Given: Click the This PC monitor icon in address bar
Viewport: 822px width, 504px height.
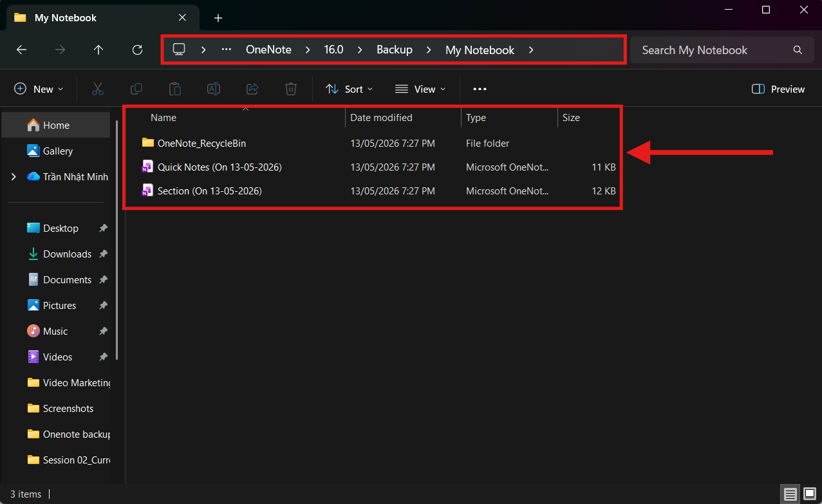Looking at the screenshot, I should pos(179,50).
